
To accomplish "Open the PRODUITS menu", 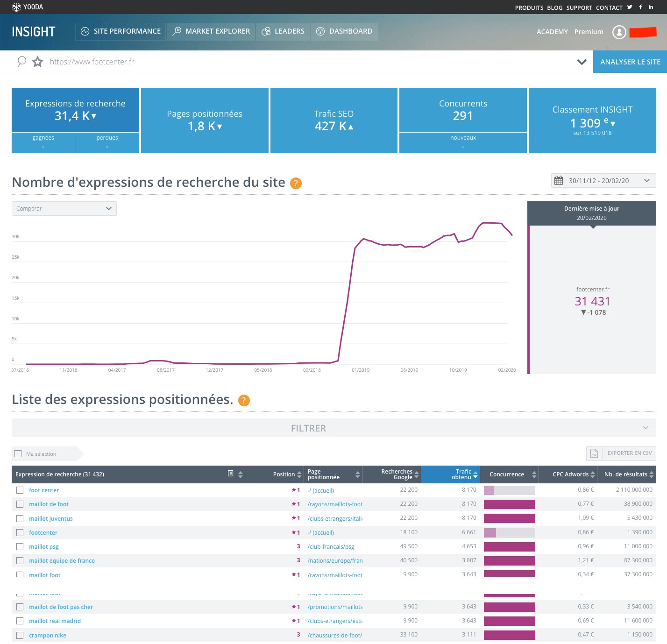I will point(529,8).
